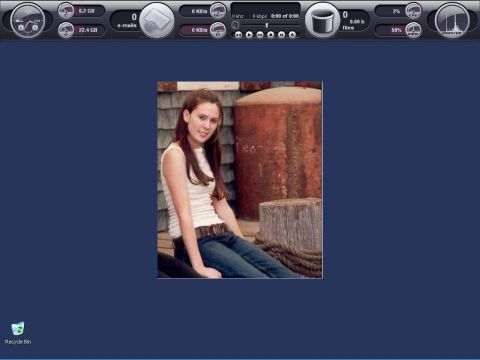This screenshot has width=480, height=360.
Task: Open the large recycle bin widget
Action: pyautogui.click(x=322, y=20)
